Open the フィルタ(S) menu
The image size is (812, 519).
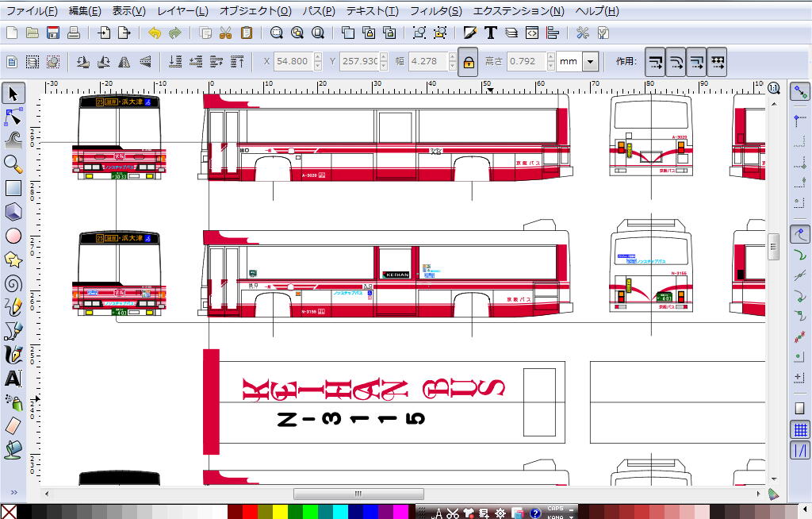[x=435, y=11]
